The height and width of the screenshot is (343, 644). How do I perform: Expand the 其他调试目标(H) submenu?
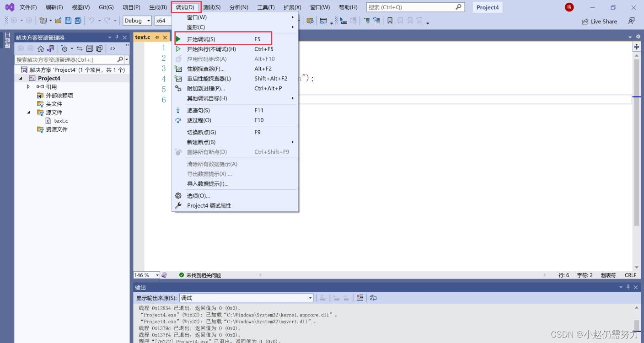pyautogui.click(x=235, y=98)
